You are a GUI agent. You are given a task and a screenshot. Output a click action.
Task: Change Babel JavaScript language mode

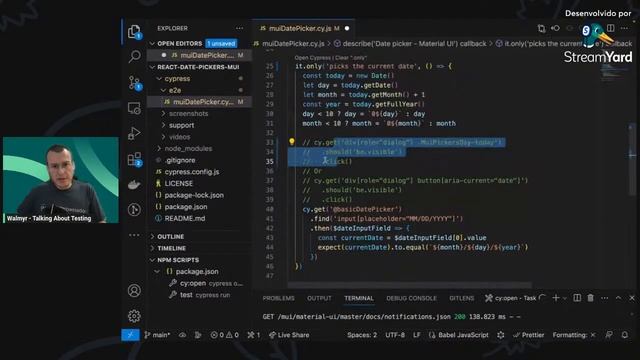click(459, 335)
